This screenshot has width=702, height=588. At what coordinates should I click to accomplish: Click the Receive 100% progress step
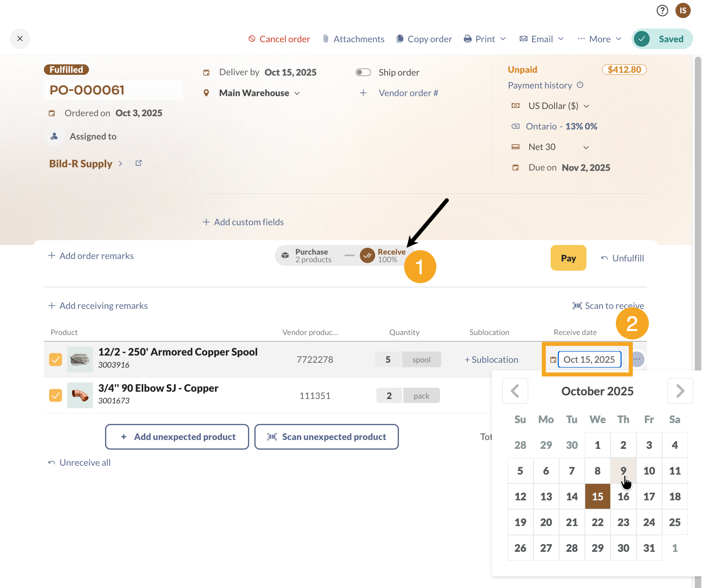(x=384, y=255)
